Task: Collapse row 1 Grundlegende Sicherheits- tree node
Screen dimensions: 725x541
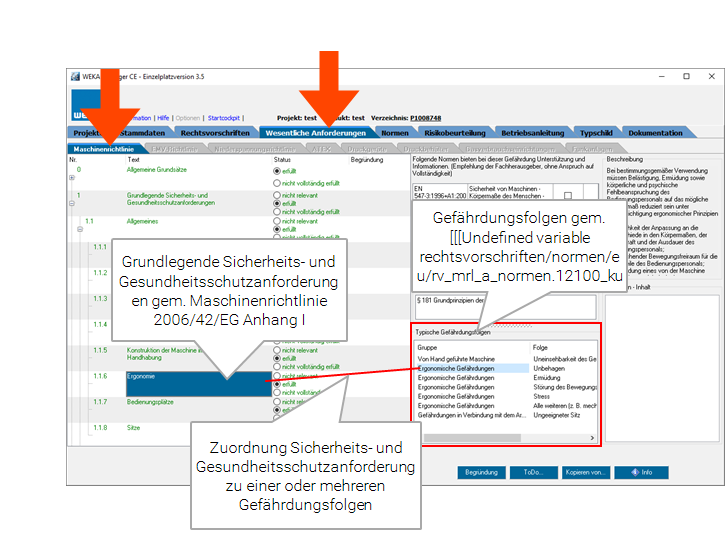Action: pos(72,204)
